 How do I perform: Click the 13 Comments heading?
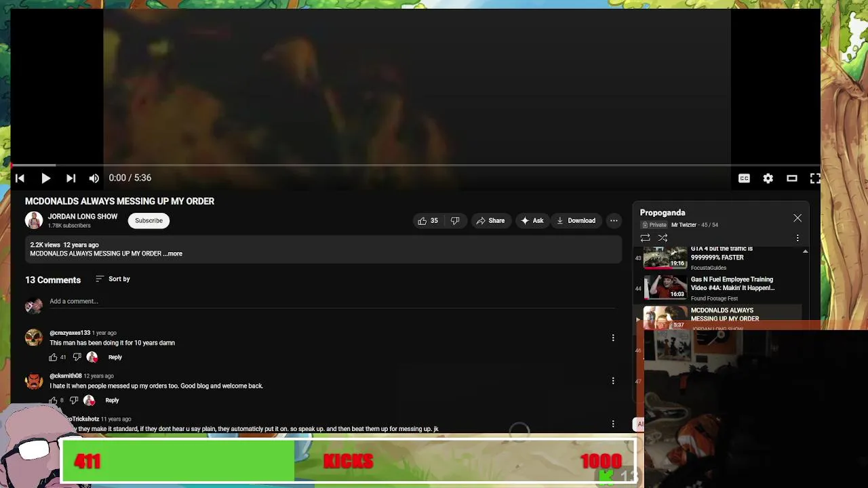pos(53,280)
